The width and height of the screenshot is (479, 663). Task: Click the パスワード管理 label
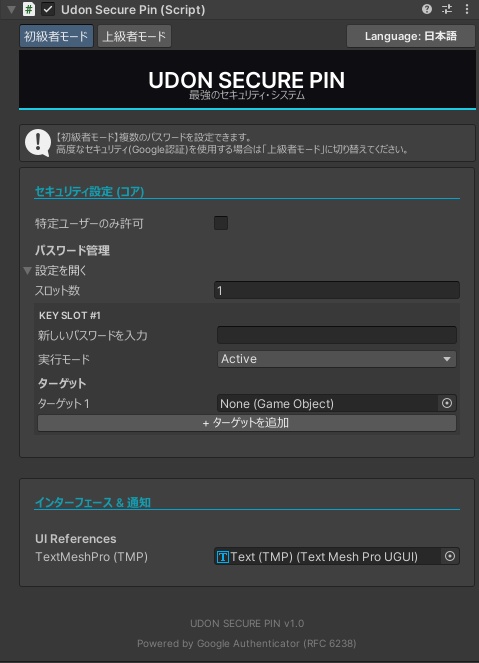pos(72,250)
